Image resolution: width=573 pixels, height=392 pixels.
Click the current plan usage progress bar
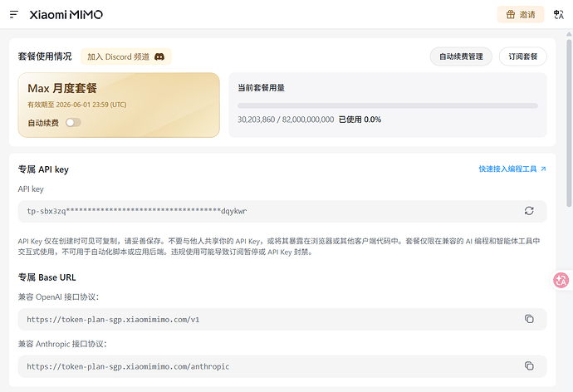coord(387,105)
